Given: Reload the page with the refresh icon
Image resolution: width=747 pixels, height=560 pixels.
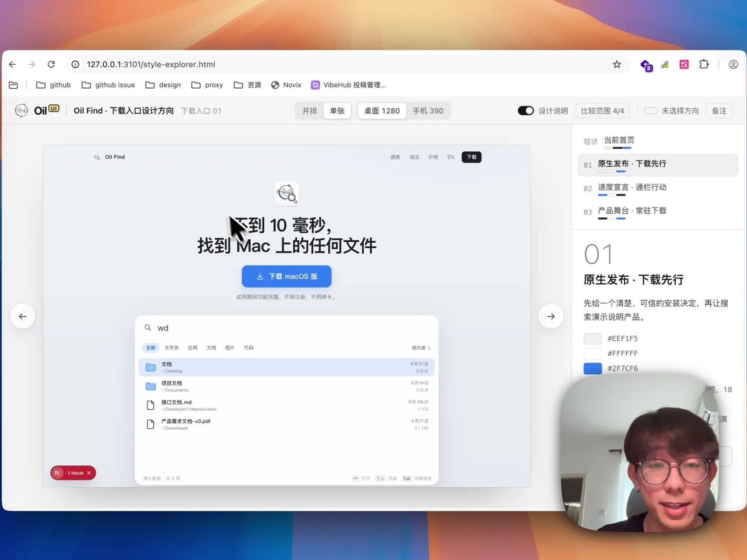Looking at the screenshot, I should tap(51, 64).
